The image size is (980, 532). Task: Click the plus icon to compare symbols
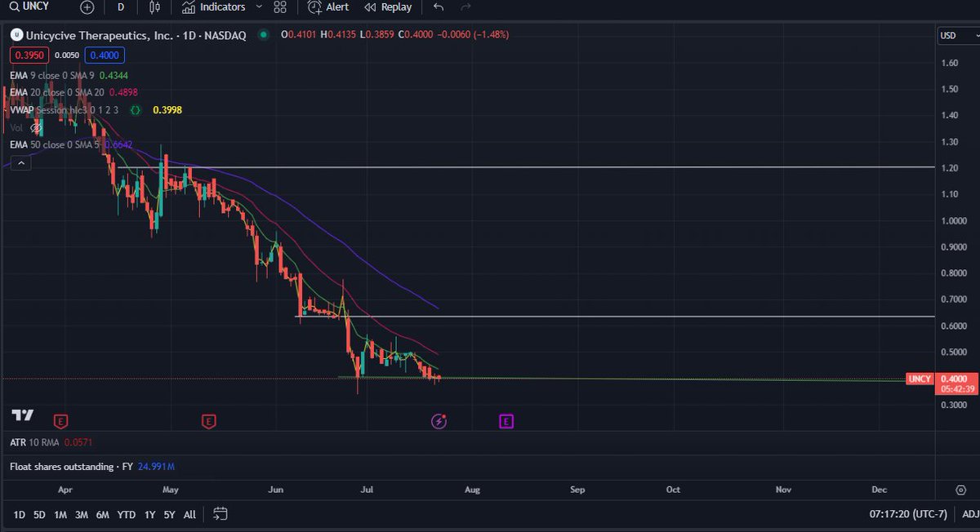[x=87, y=7]
